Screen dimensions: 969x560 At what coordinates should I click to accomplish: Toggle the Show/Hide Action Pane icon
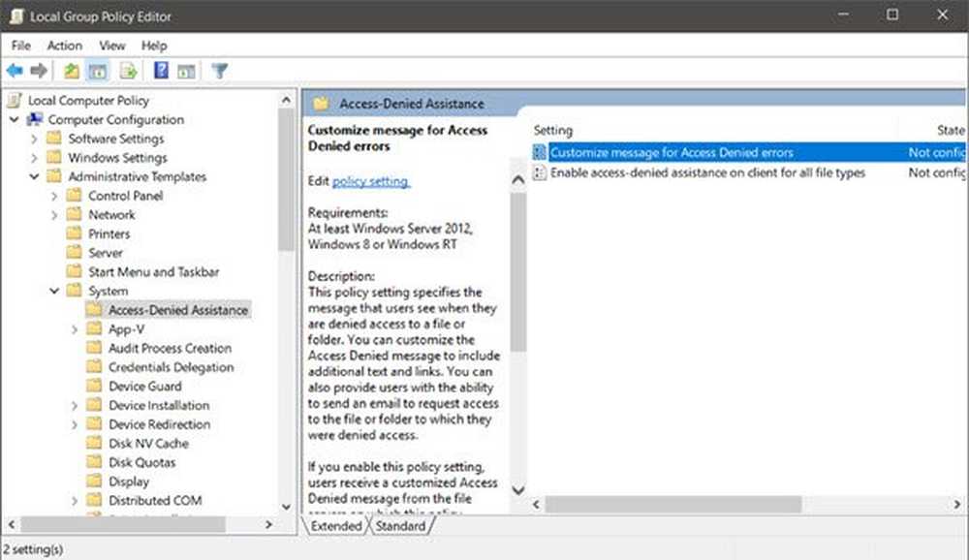(x=186, y=71)
